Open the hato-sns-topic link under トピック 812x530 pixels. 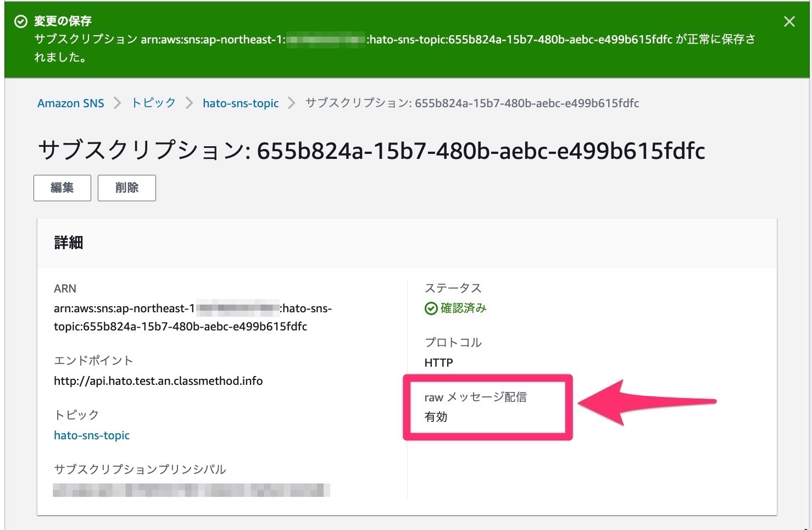point(91,435)
